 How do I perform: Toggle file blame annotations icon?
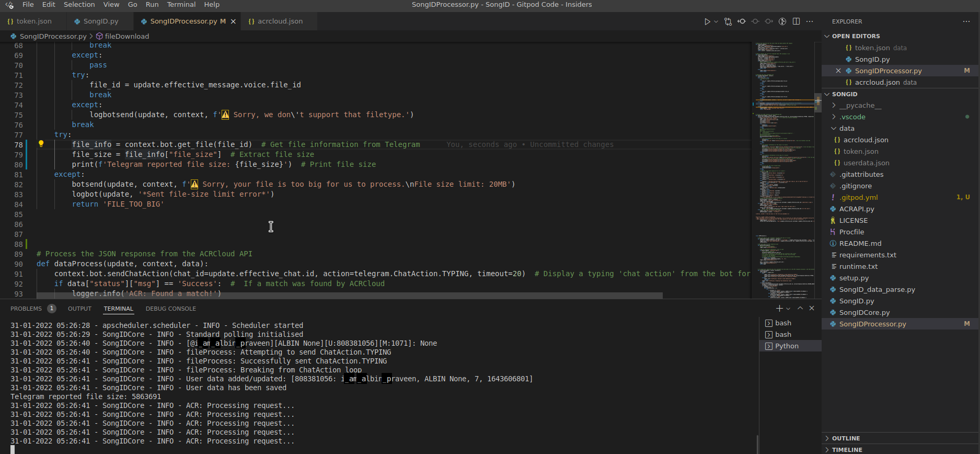782,21
